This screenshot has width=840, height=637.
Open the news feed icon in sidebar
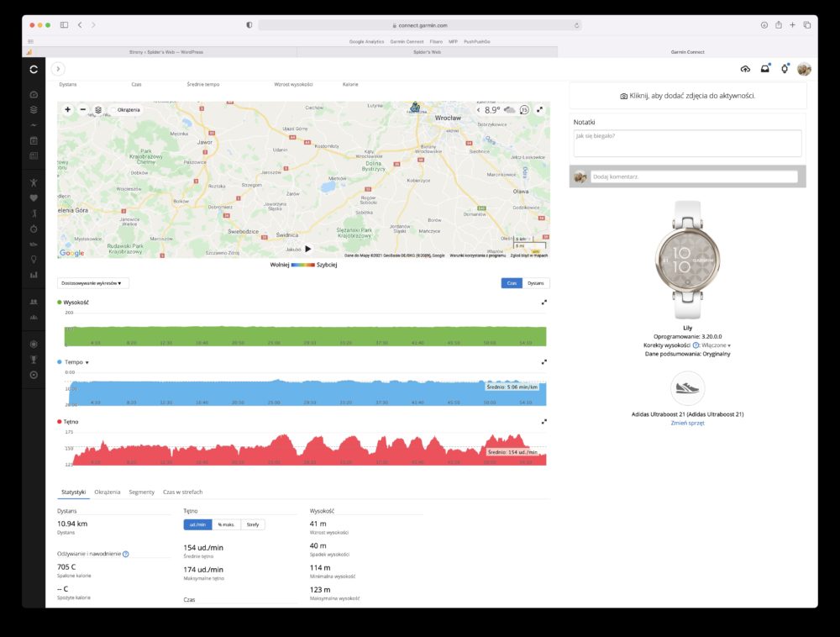click(34, 156)
